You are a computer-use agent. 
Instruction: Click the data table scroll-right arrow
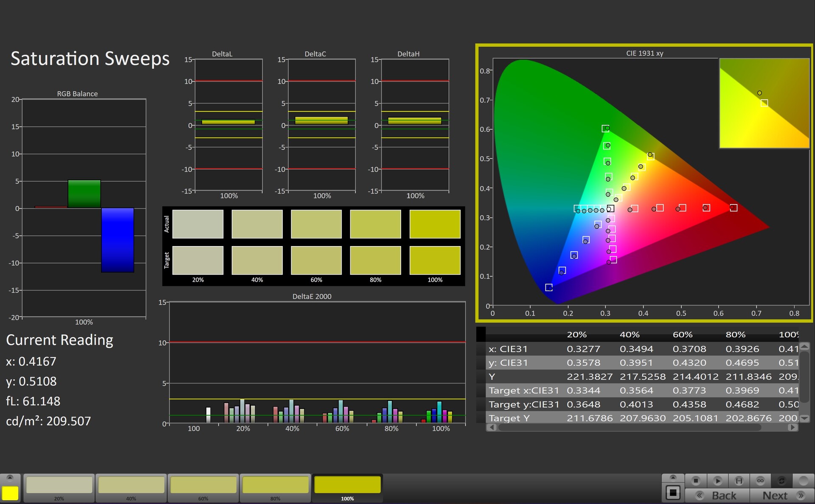point(793,428)
